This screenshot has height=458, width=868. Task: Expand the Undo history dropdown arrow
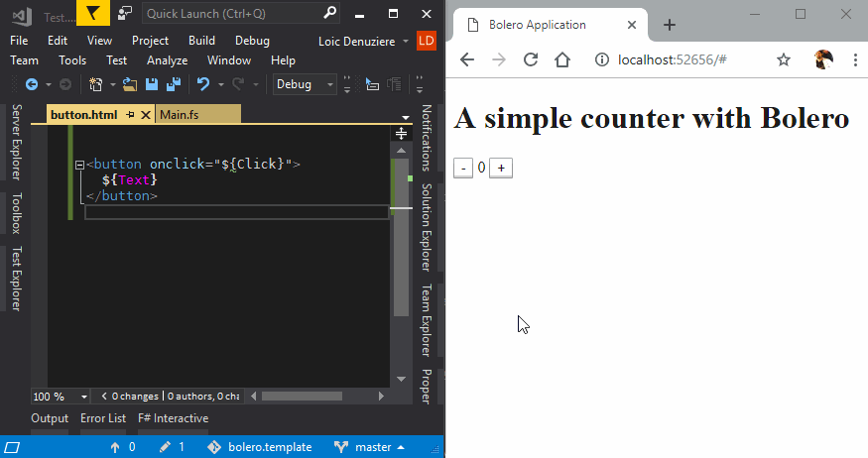click(x=220, y=84)
